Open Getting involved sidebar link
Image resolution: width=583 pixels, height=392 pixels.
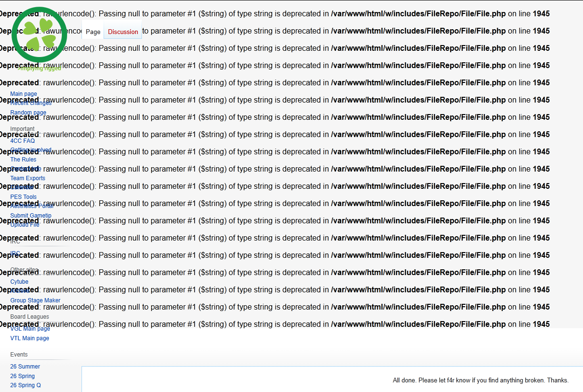pyautogui.click(x=31, y=150)
